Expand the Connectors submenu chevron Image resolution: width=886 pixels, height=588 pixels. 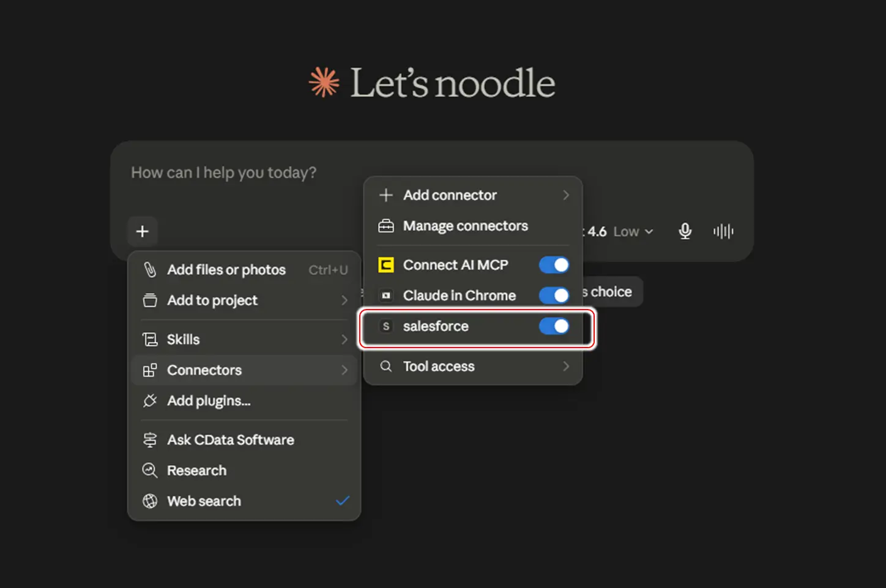(x=344, y=370)
